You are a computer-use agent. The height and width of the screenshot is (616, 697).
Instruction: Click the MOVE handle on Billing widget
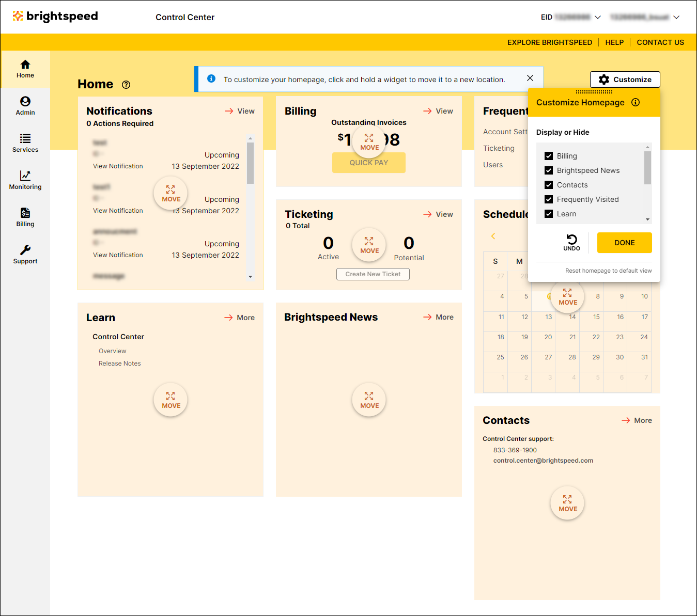point(369,141)
